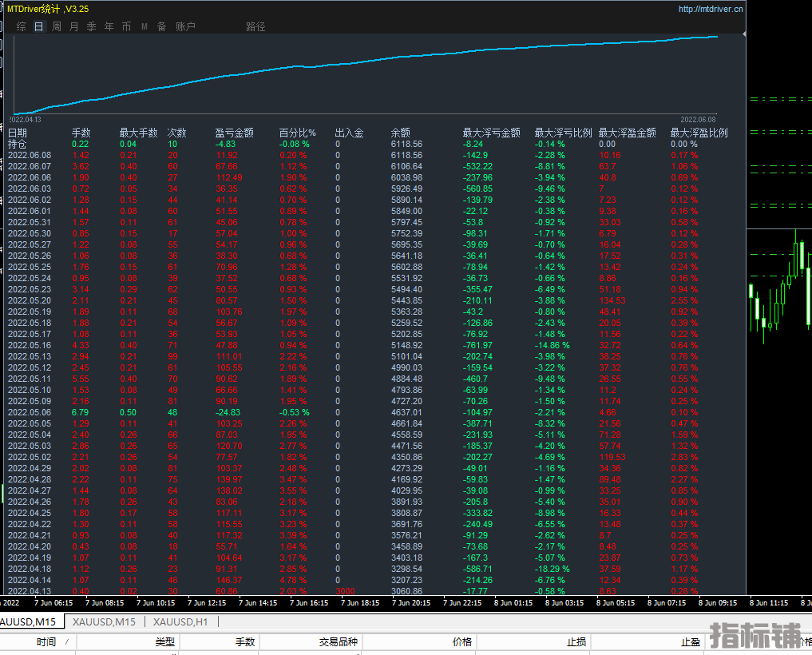Select the 综 summary view button
812x655 pixels.
click(x=21, y=26)
